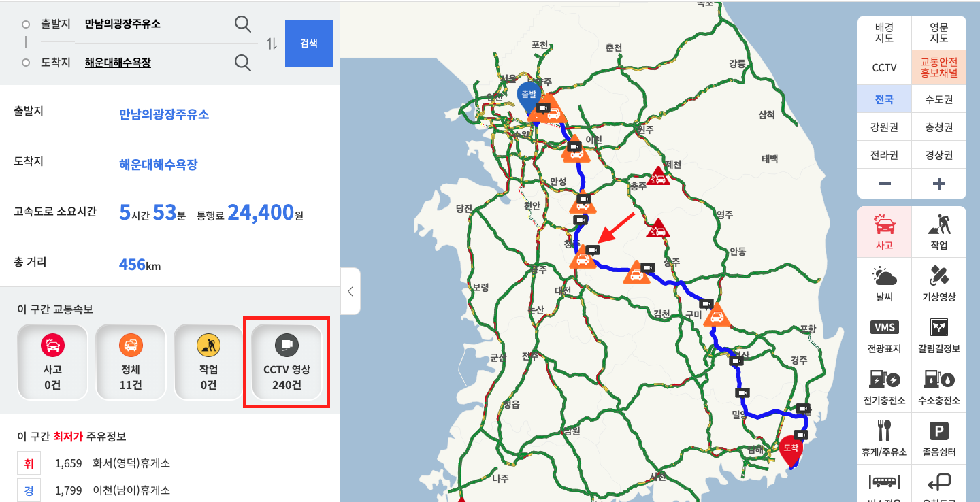Open 작업 0건 roadwork card
This screenshot has width=980, height=502.
(208, 362)
